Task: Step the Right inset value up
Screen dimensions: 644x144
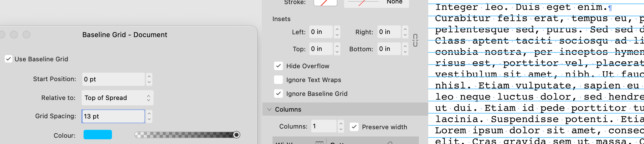Action: pyautogui.click(x=405, y=29)
